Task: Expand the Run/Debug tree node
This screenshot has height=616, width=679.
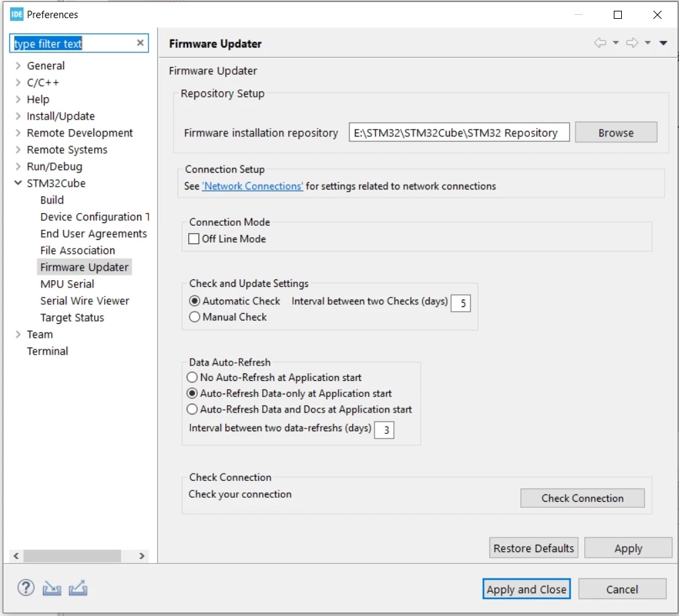Action: [17, 166]
